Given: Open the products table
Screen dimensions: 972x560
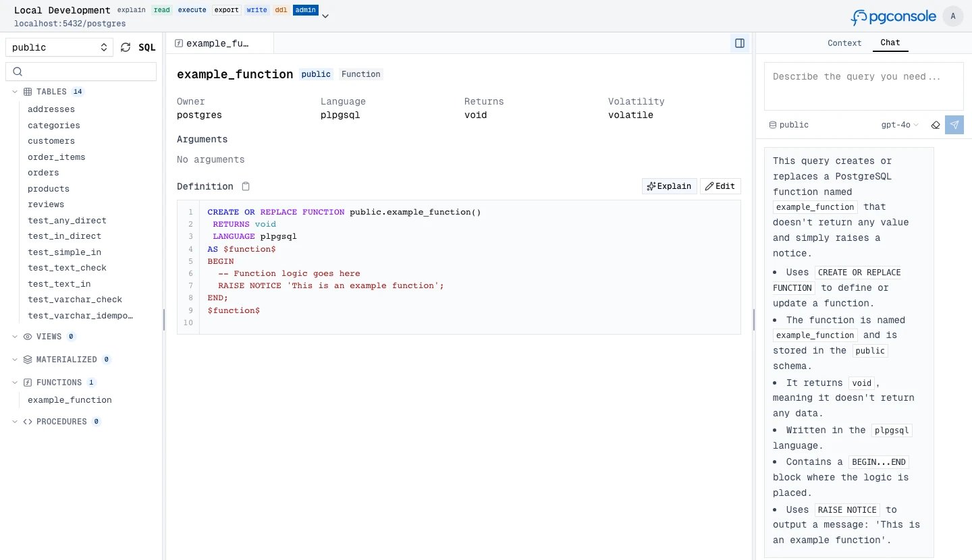Looking at the screenshot, I should [x=49, y=189].
